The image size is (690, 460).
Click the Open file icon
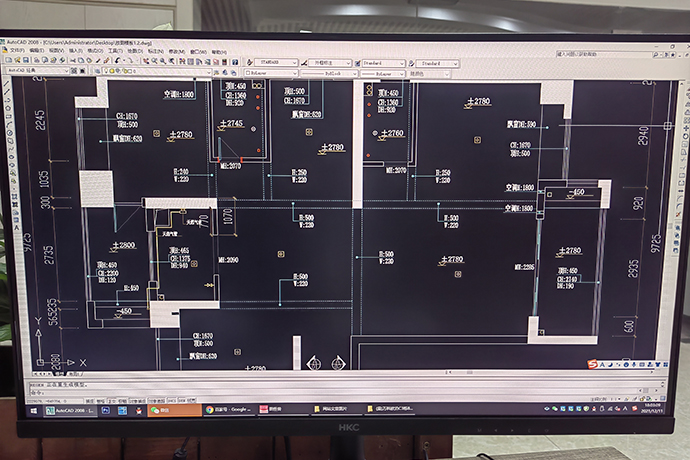pos(17,60)
